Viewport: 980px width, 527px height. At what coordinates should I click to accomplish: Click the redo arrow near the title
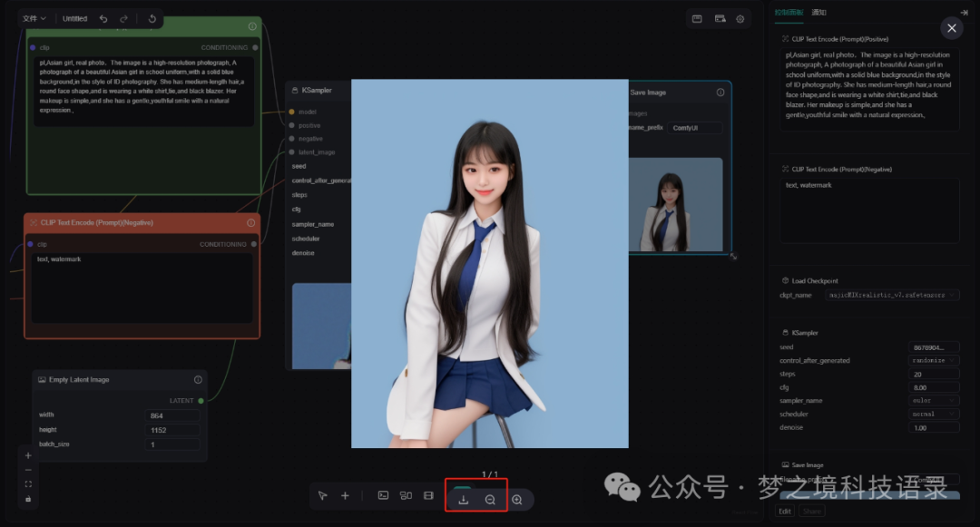point(123,18)
